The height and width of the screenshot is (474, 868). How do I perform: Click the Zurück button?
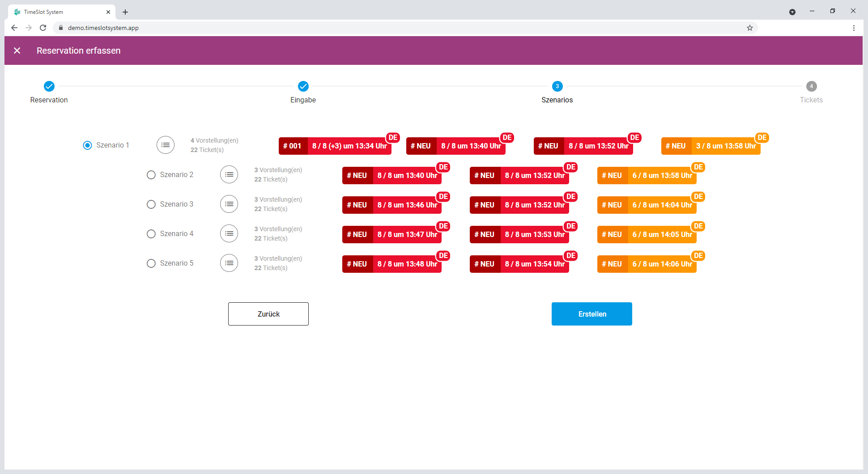[x=268, y=314]
